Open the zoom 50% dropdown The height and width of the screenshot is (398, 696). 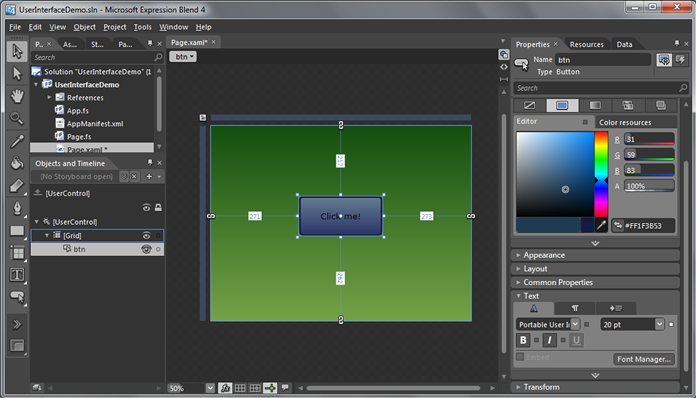(210, 388)
